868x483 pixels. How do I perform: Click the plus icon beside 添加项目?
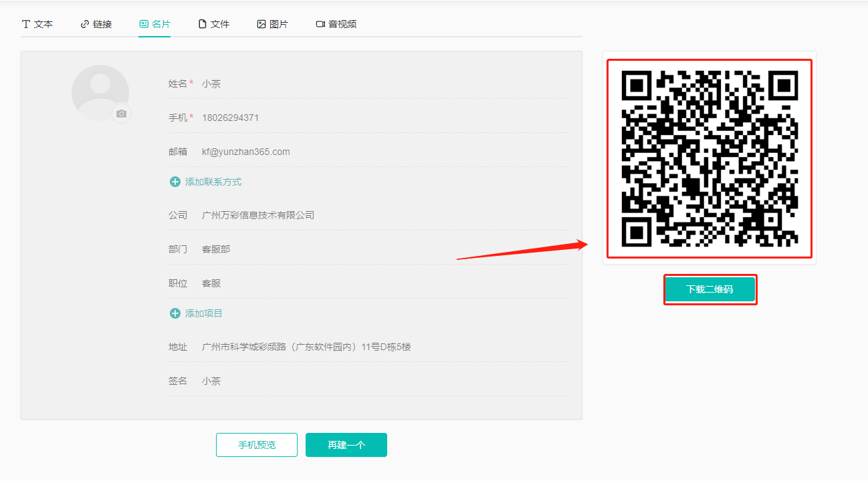(x=175, y=313)
